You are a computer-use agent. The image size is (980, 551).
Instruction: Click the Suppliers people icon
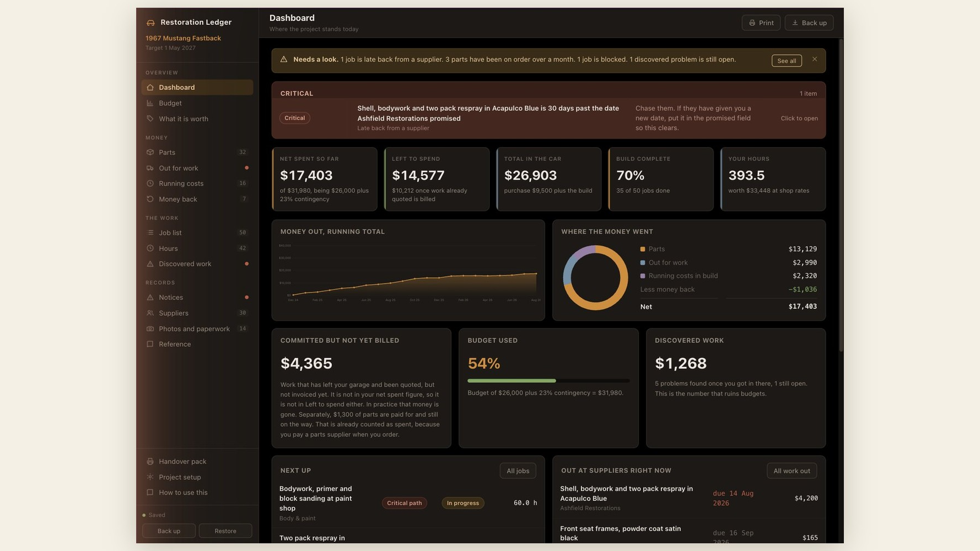tap(150, 313)
